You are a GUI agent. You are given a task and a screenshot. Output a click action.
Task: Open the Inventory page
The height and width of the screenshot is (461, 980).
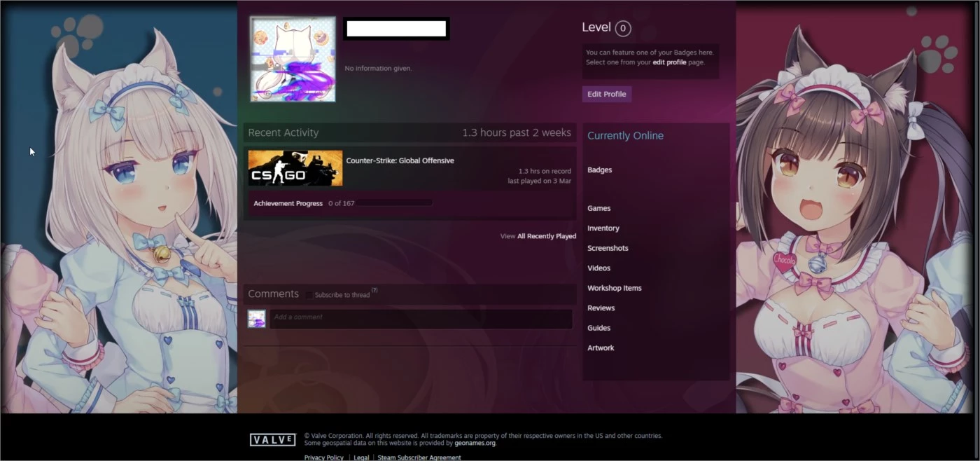coord(603,228)
